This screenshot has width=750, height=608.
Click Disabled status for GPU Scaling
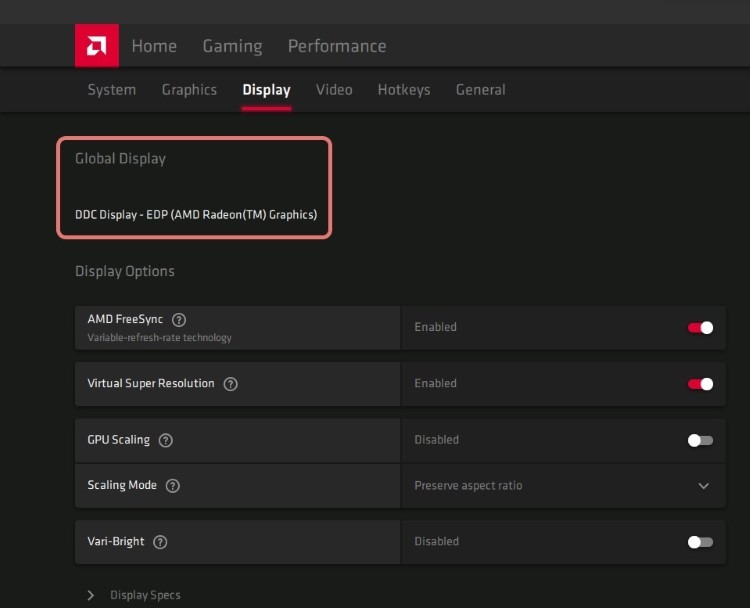436,440
